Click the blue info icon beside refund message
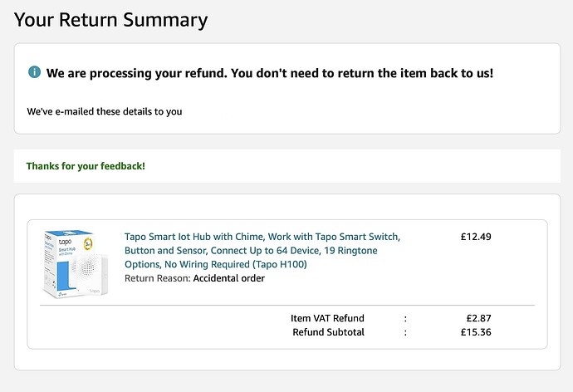The image size is (573, 392). (x=34, y=72)
